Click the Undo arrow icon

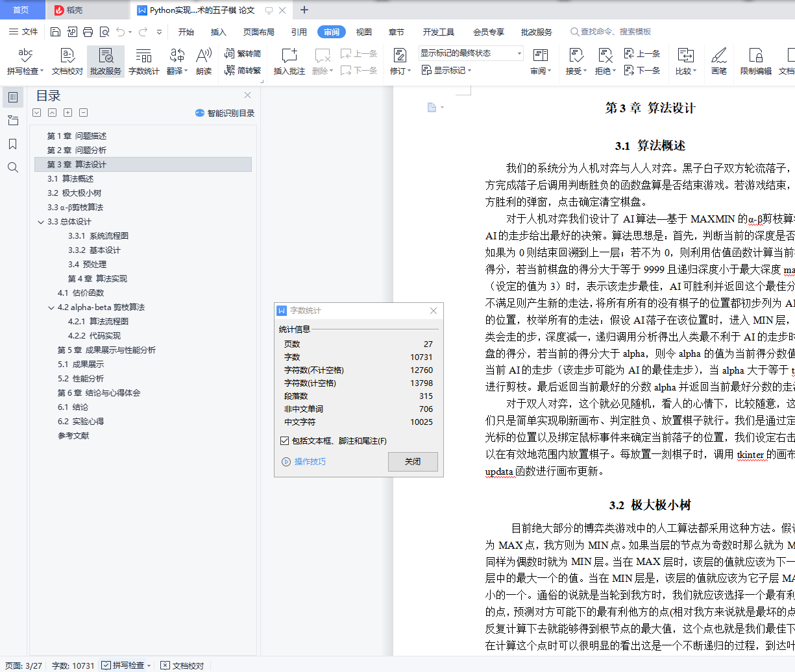click(121, 32)
